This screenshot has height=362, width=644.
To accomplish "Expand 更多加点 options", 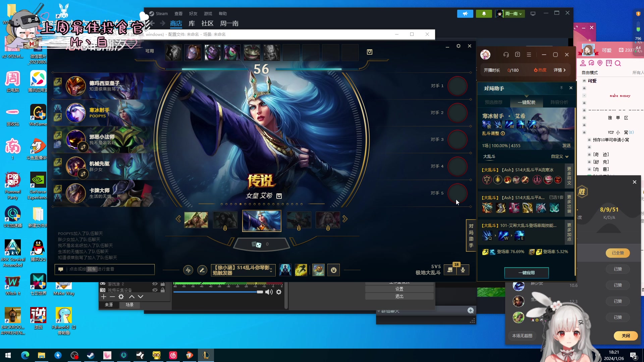I will pyautogui.click(x=569, y=232).
